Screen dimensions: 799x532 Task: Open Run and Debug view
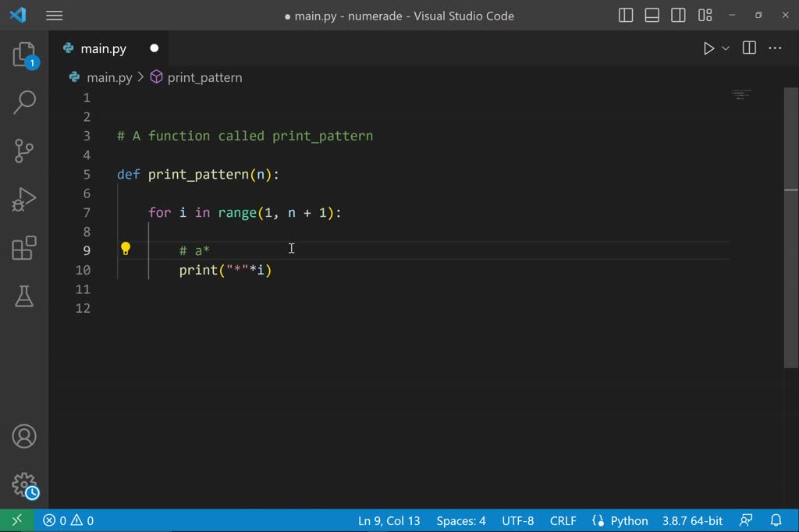[24, 199]
